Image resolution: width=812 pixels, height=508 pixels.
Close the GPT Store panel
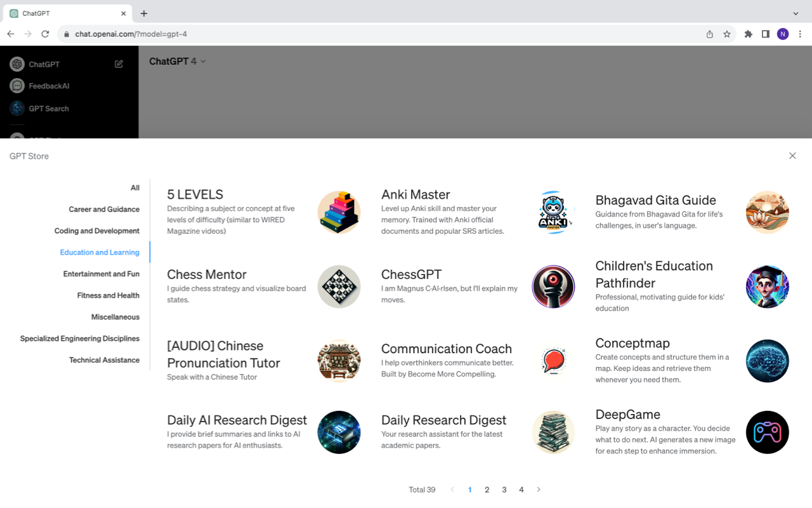pos(792,156)
